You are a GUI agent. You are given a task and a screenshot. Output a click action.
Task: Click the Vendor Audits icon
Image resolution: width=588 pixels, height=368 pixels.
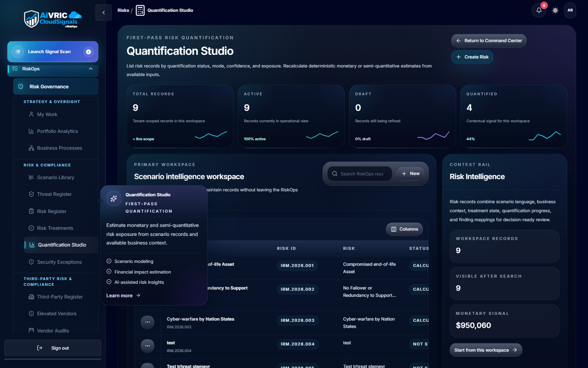[x=31, y=330]
